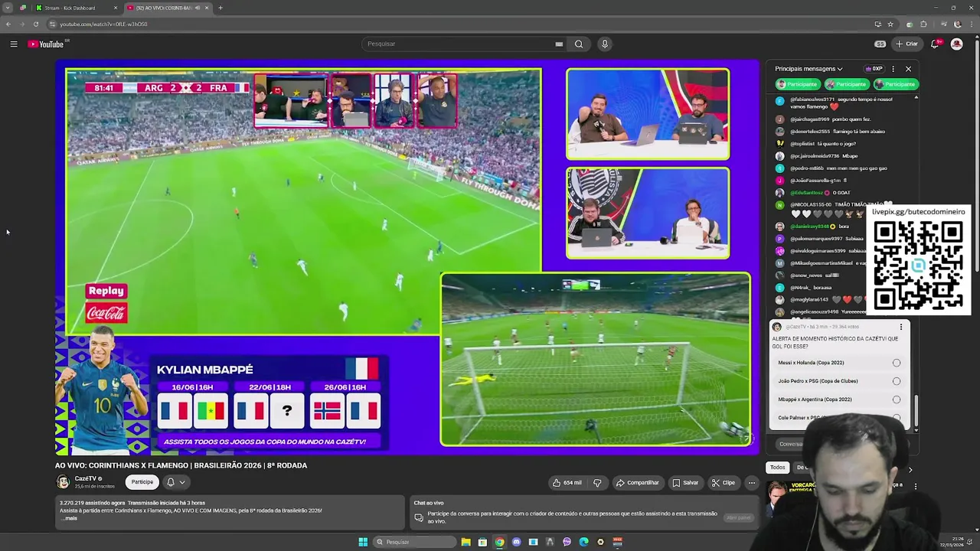Click the 0XP crown badge in chat
The height and width of the screenshot is (551, 980).
(x=874, y=69)
